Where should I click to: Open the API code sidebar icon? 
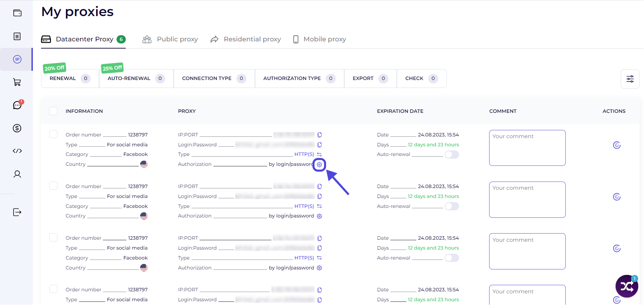(x=17, y=151)
